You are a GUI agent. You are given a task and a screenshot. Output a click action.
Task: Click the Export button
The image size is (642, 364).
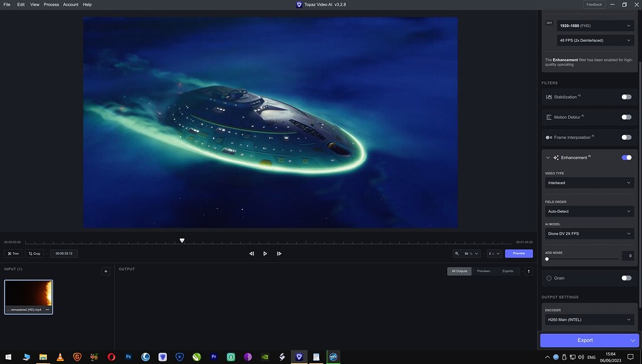(585, 340)
